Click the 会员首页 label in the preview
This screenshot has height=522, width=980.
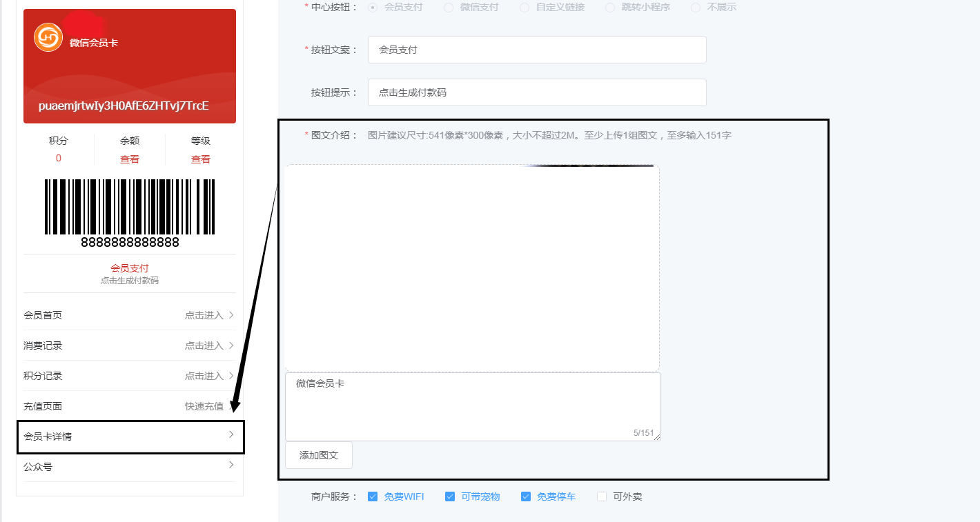click(43, 315)
